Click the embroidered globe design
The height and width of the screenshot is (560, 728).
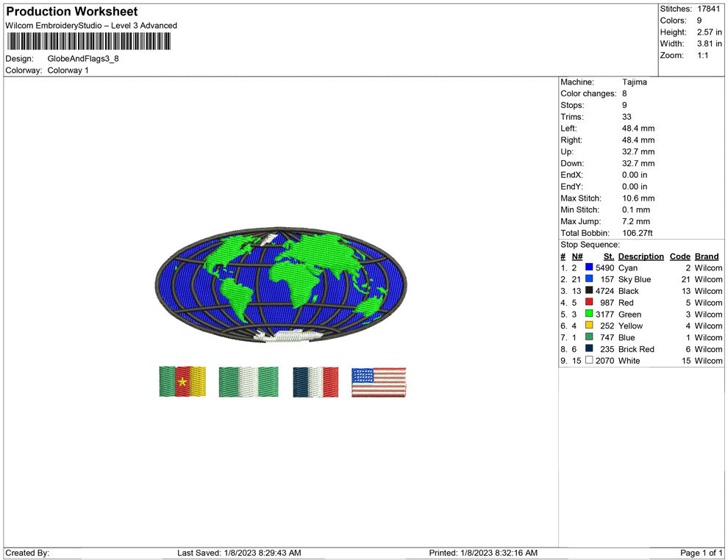point(280,285)
